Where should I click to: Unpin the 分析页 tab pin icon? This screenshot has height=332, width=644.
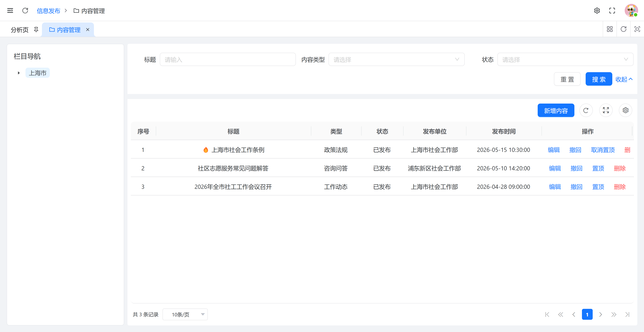coord(36,30)
